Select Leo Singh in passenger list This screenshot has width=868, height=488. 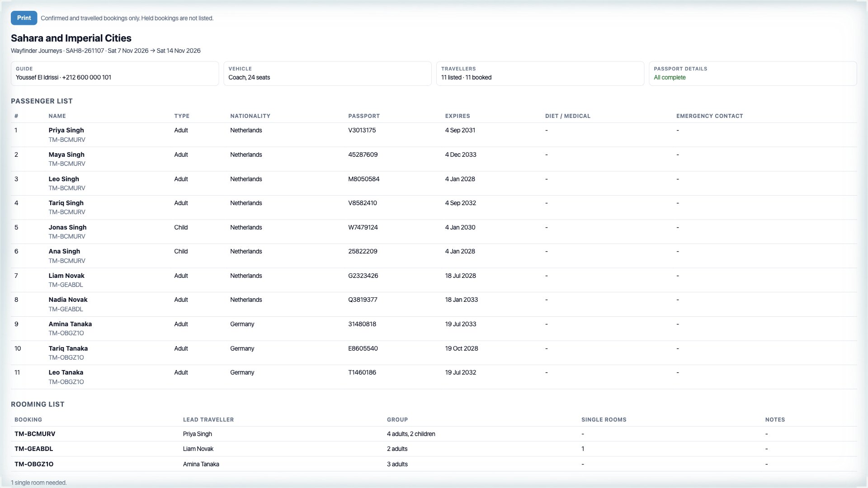click(64, 179)
